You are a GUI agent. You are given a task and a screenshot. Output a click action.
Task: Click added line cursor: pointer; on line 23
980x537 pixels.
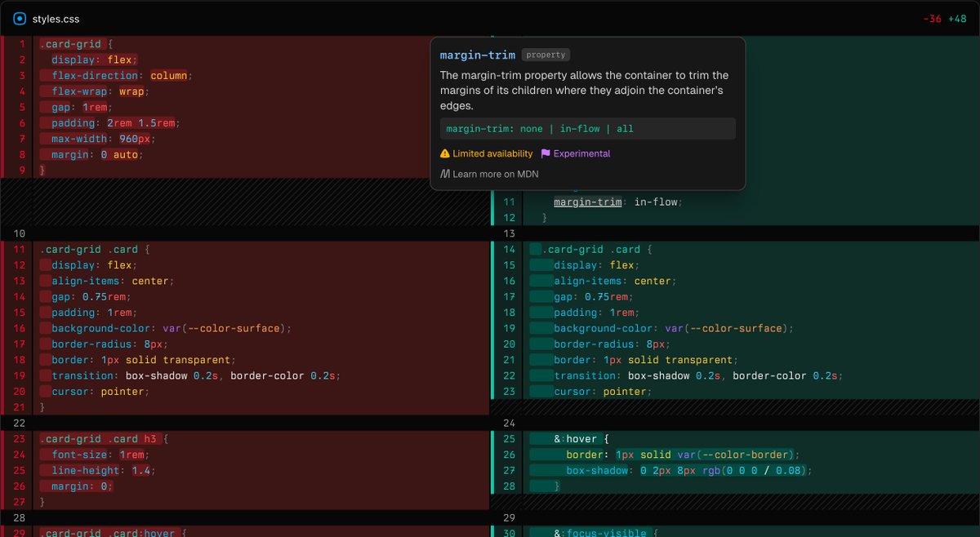tap(603, 392)
